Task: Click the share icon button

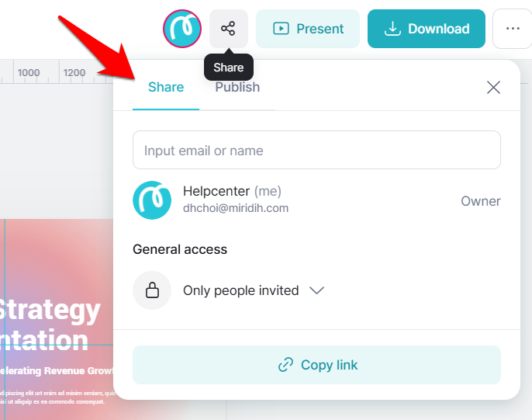Action: pyautogui.click(x=228, y=29)
